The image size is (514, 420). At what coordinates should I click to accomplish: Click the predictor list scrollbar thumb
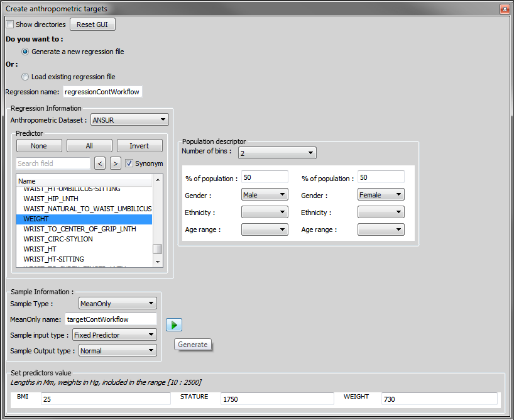158,249
